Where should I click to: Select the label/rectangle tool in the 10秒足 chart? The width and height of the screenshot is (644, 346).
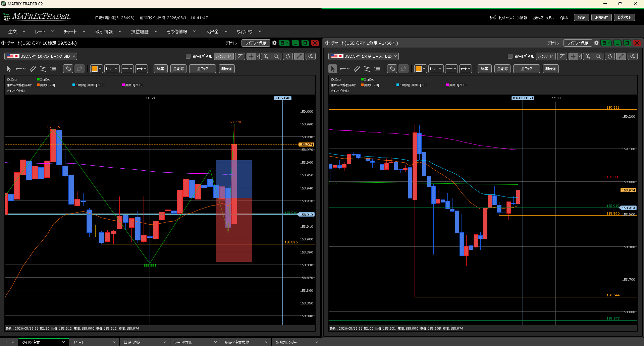(x=53, y=69)
